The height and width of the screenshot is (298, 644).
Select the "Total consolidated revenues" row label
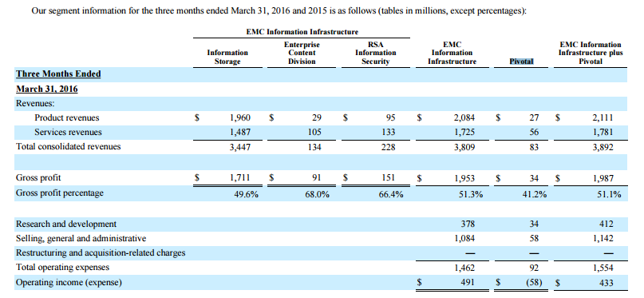click(x=68, y=146)
